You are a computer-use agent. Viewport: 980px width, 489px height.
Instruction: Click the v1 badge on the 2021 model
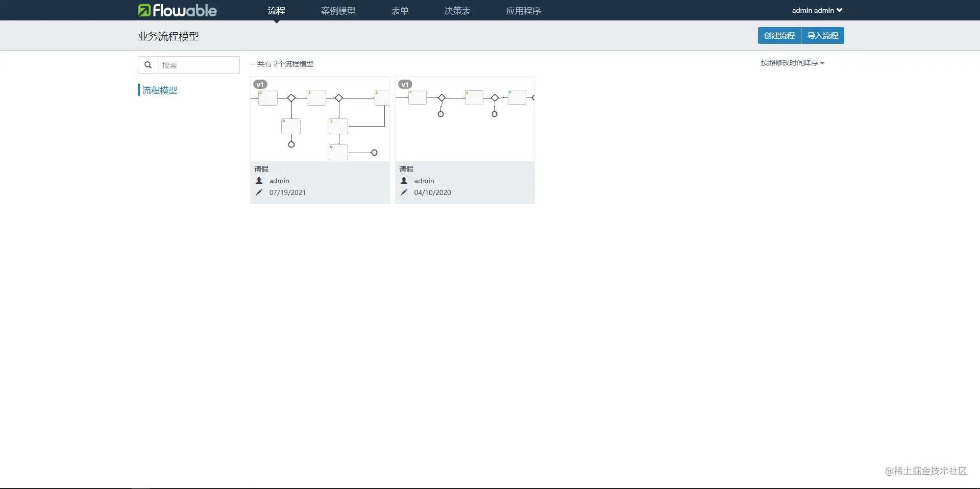[260, 84]
